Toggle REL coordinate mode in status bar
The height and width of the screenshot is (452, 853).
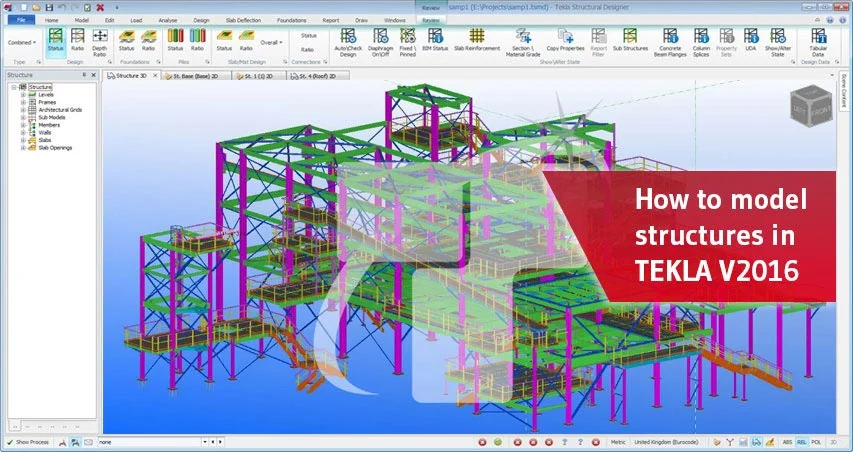tap(801, 442)
